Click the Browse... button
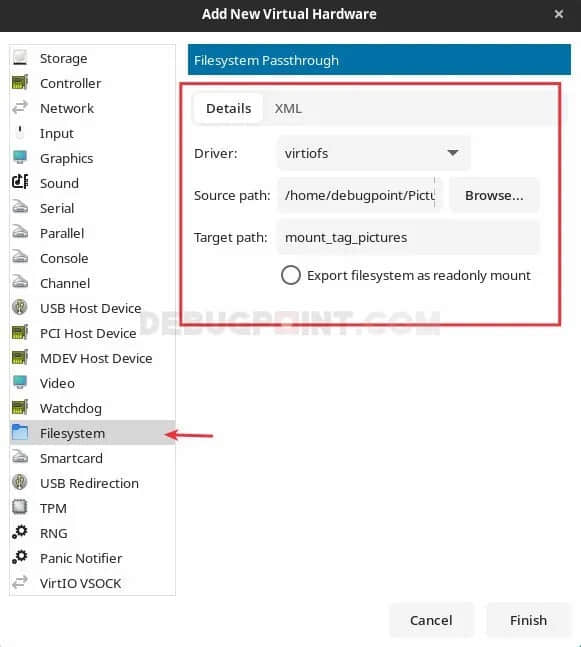The width and height of the screenshot is (581, 647). 494,195
